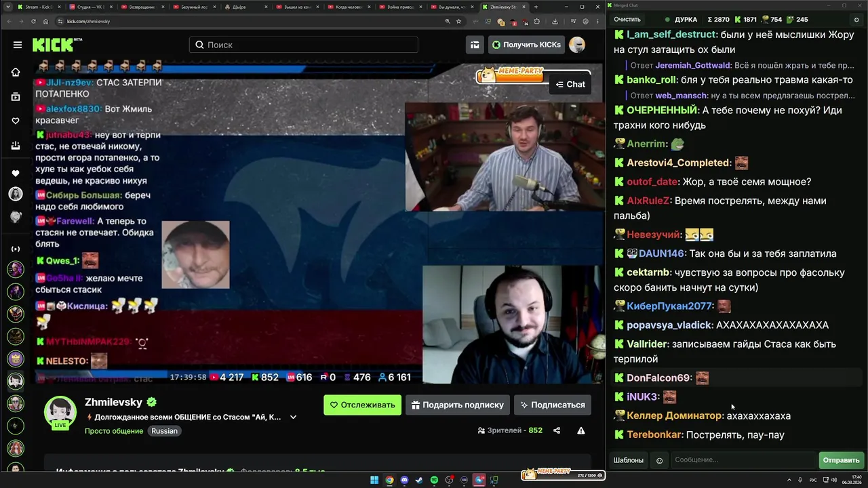This screenshot has height=488, width=868.
Task: Click username Arestovi4_Completed in chat
Action: 679,163
